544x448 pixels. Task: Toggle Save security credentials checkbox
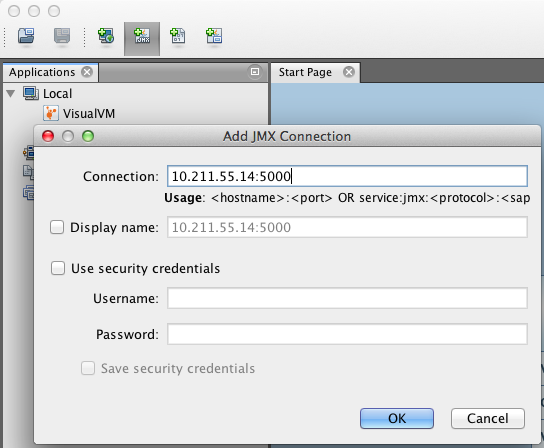(88, 368)
